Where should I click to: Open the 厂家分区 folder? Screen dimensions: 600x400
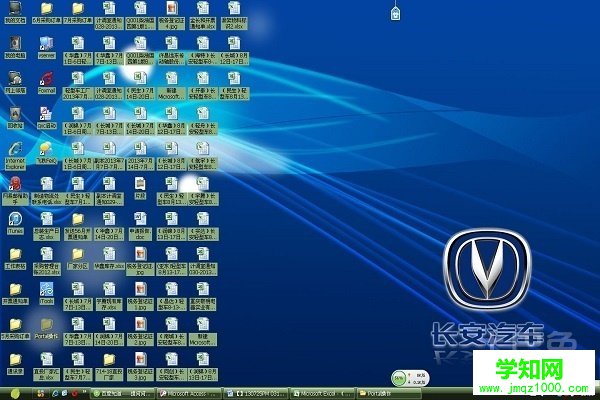78,258
